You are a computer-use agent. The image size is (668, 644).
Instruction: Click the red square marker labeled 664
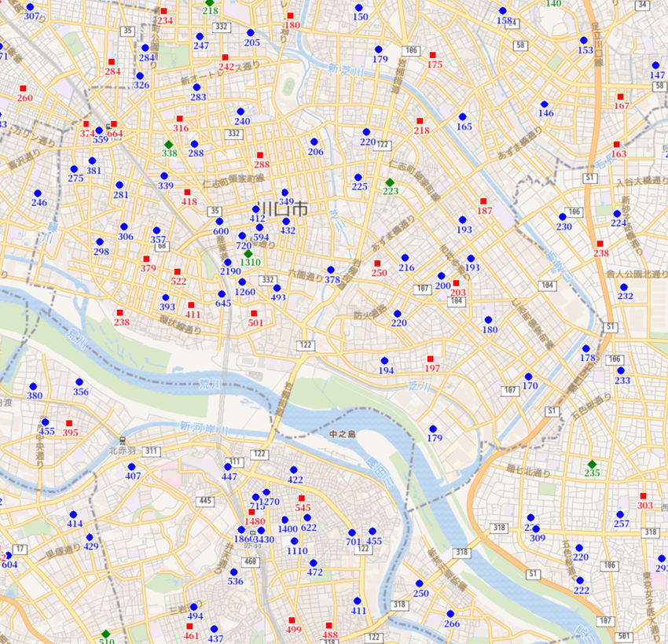(114, 124)
